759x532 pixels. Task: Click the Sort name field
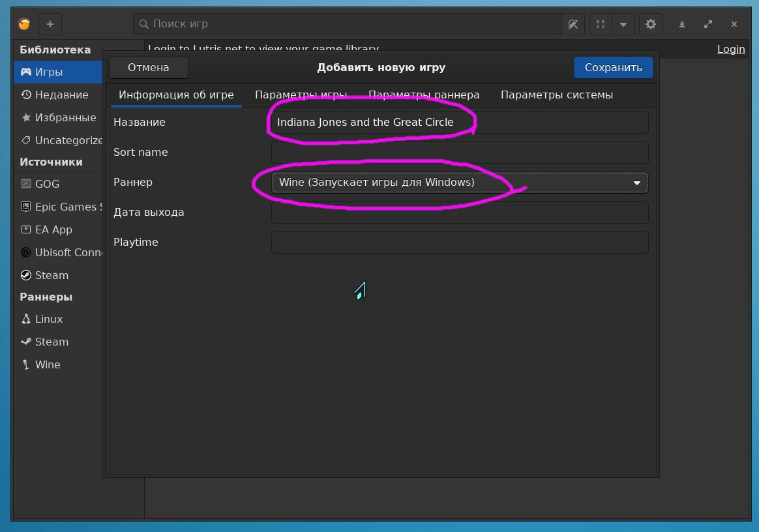pos(460,153)
